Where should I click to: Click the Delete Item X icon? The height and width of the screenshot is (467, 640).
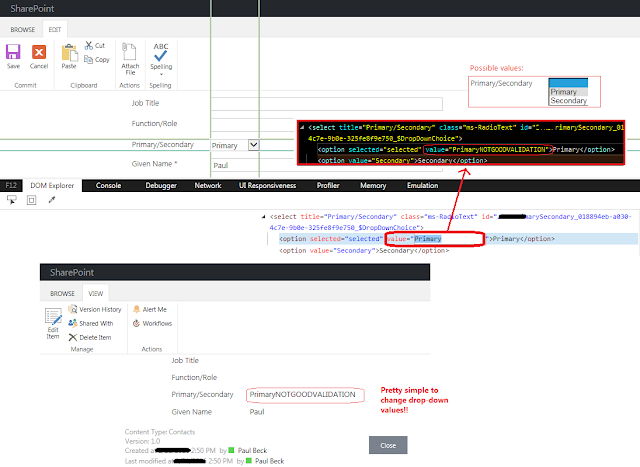73,337
